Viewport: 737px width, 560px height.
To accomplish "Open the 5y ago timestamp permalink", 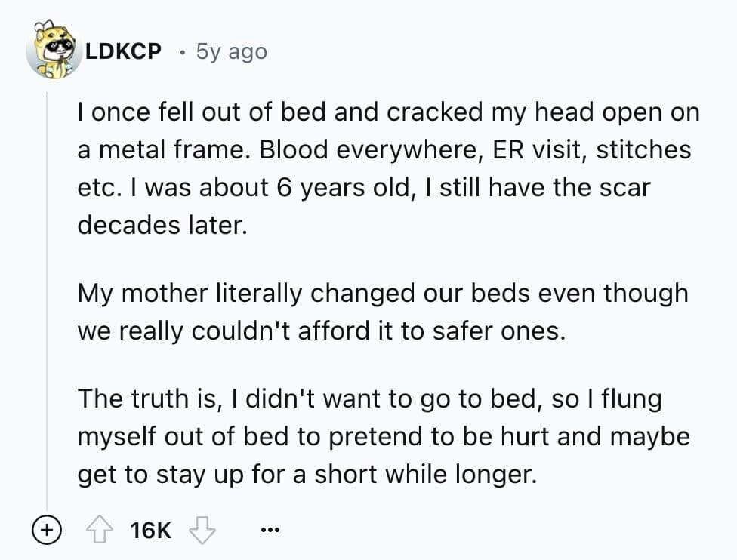I will point(231,51).
